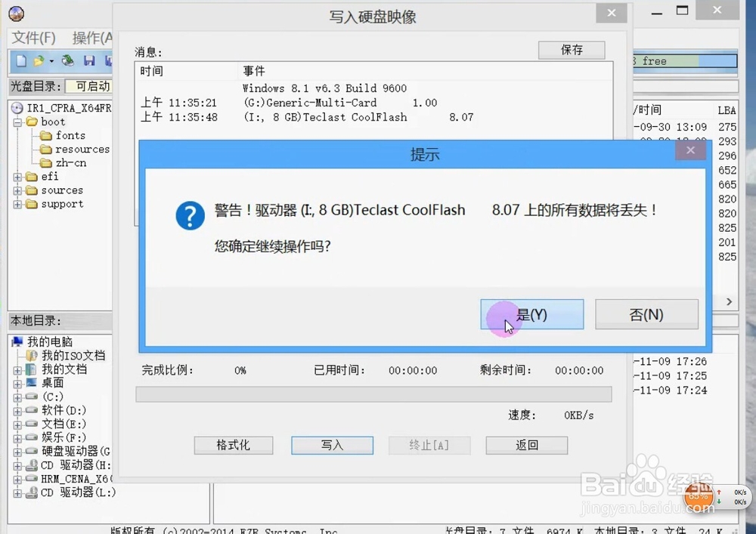756x534 pixels.
Task: Click the fonts folder icon
Action: click(46, 136)
